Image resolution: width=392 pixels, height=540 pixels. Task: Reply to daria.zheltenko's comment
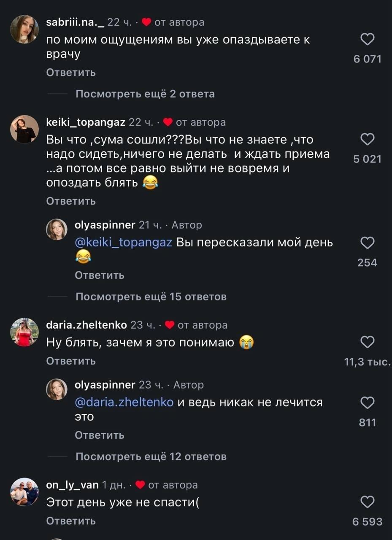pos(71,361)
